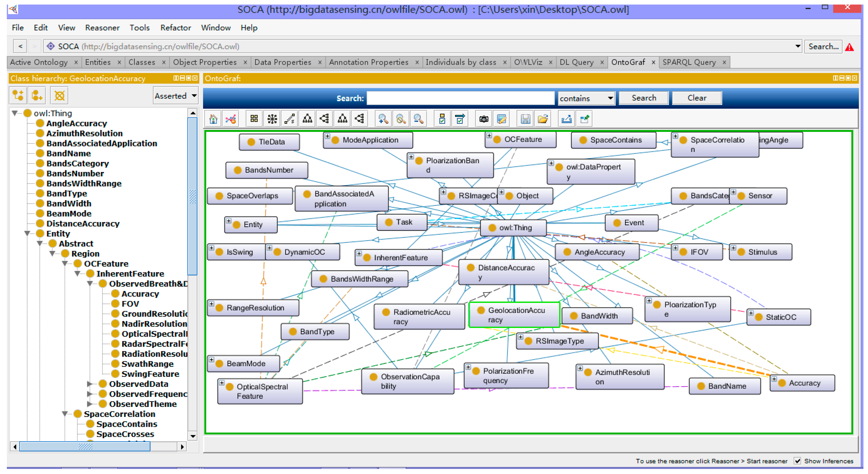This screenshot has width=868, height=474.
Task: Switch to the DL Query tab
Action: tap(576, 62)
